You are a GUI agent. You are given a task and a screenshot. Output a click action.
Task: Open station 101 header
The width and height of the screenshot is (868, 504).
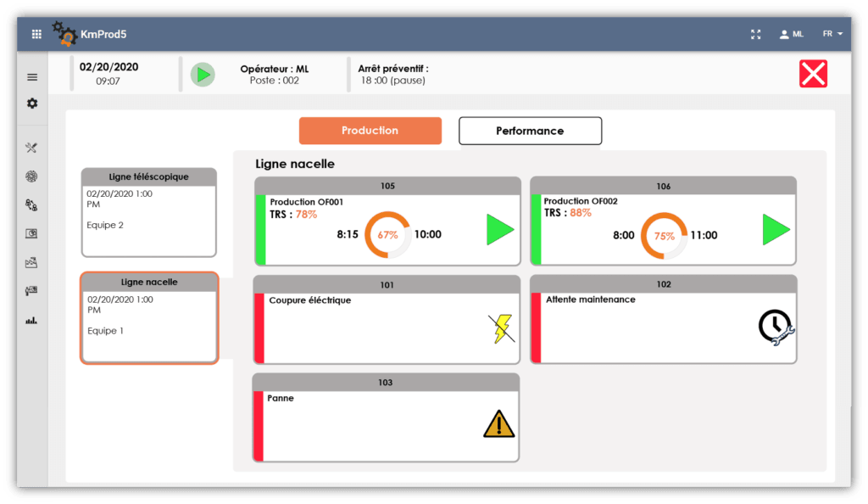pyautogui.click(x=387, y=285)
